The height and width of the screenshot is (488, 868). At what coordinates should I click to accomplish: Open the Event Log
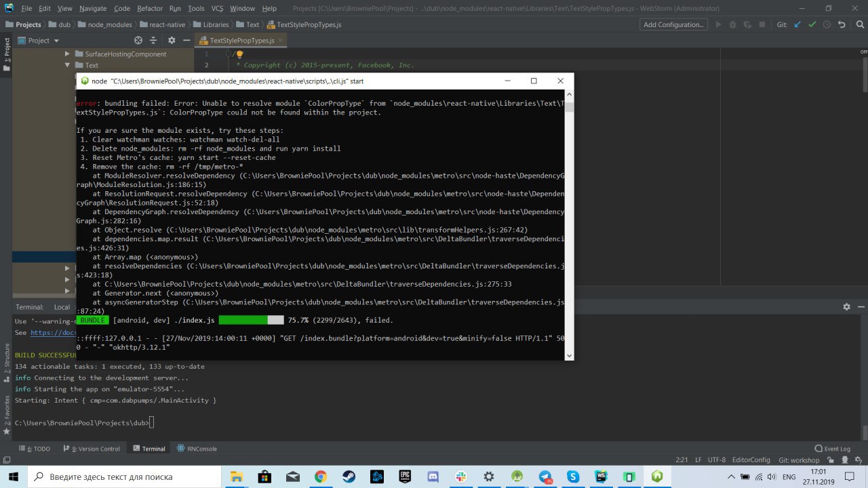(x=832, y=449)
